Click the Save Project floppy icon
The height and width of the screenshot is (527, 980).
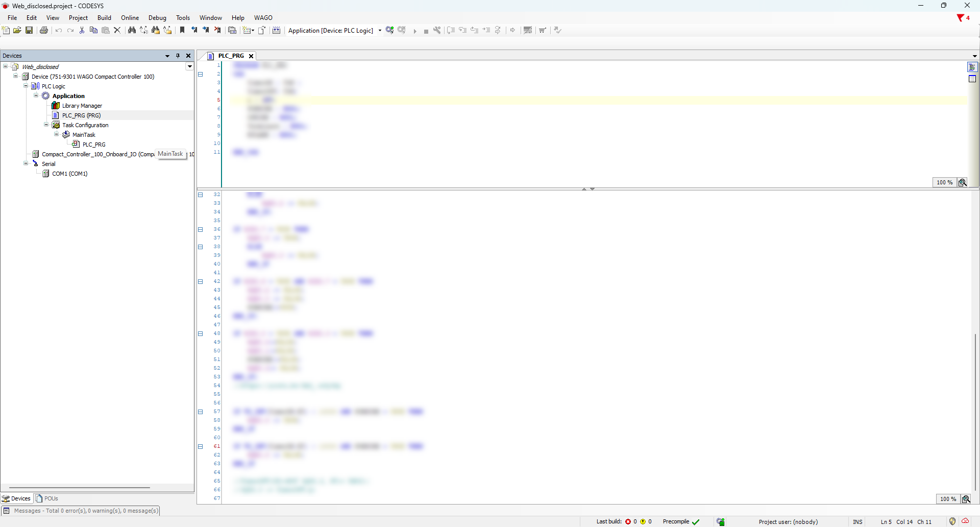(x=29, y=30)
